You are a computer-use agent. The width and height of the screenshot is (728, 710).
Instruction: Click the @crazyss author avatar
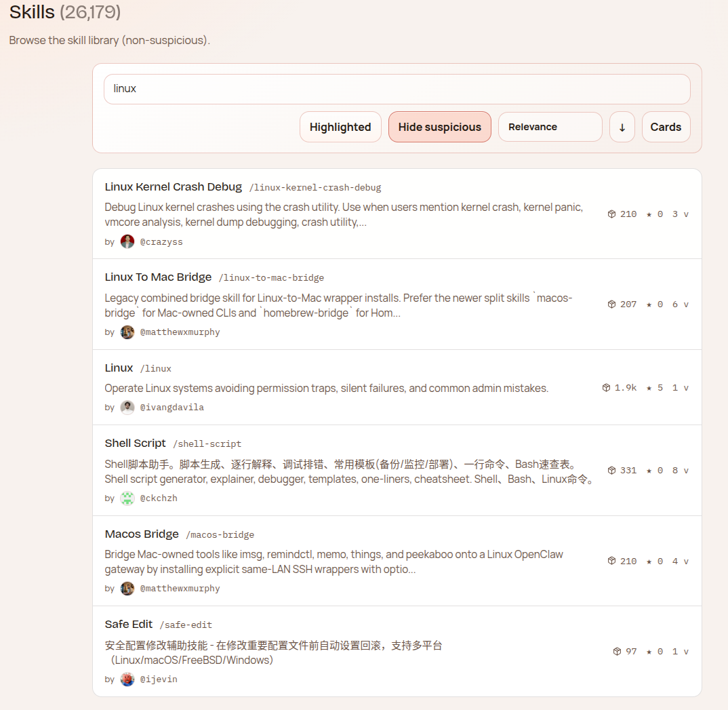127,241
